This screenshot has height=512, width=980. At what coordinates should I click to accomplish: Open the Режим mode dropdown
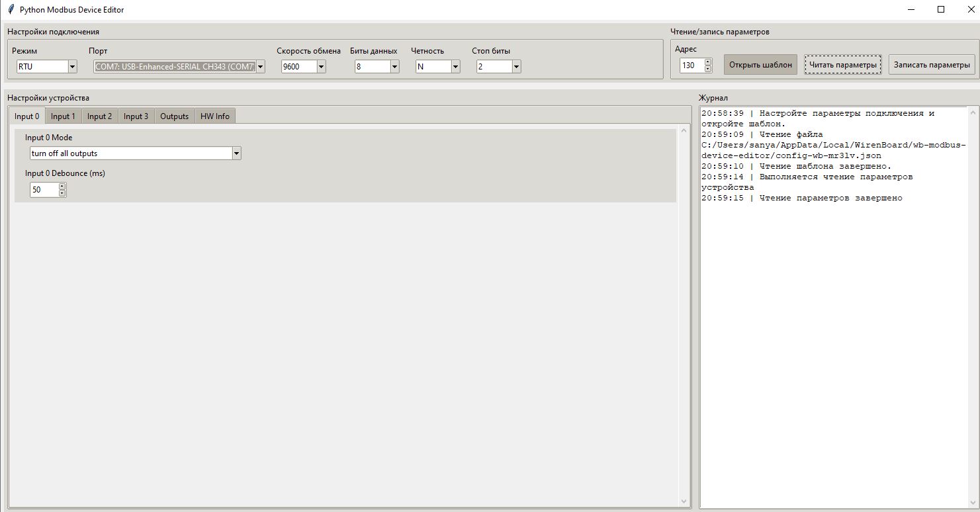[72, 66]
